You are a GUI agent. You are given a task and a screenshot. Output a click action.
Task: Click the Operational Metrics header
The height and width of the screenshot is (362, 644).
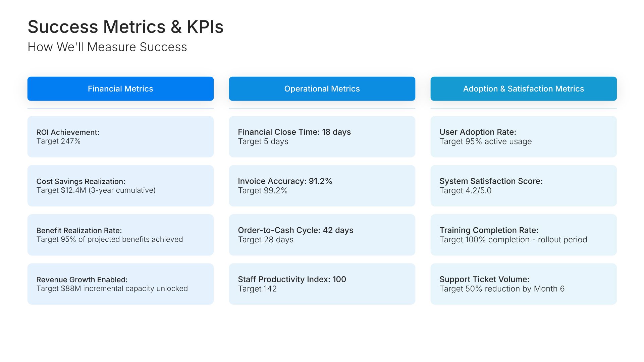[322, 89]
